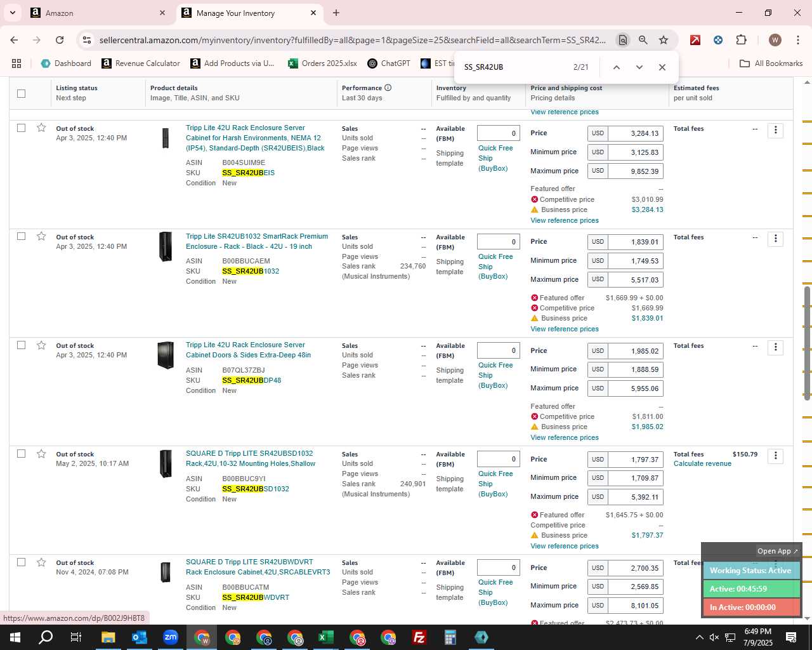Edit minimum price field 1,749.53
Viewport: 812px width, 650px height.
636,261
